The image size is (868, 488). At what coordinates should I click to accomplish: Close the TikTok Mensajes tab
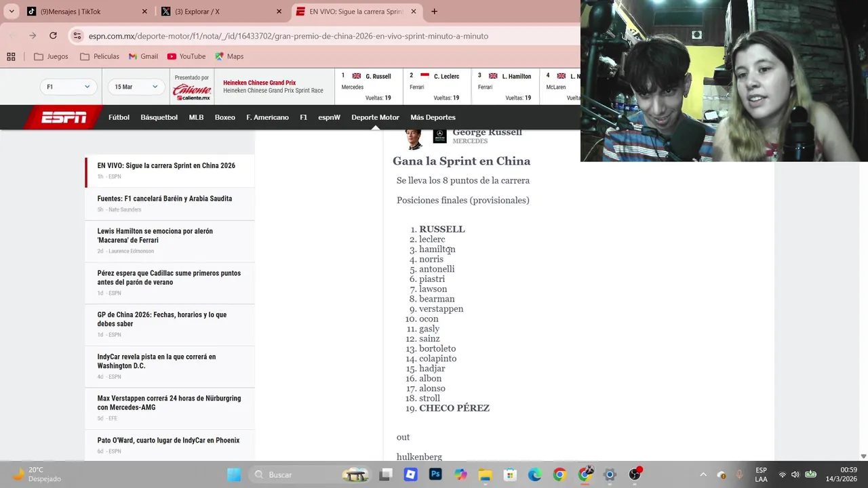click(144, 11)
